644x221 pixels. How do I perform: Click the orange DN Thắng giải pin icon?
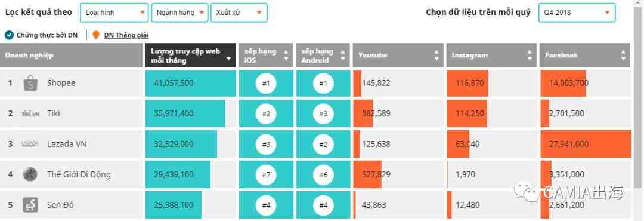click(95, 35)
